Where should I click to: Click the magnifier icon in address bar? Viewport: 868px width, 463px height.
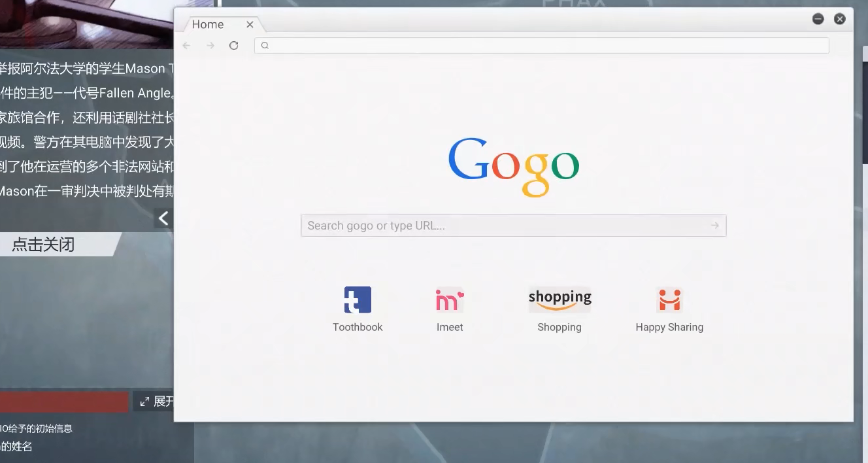pyautogui.click(x=265, y=45)
